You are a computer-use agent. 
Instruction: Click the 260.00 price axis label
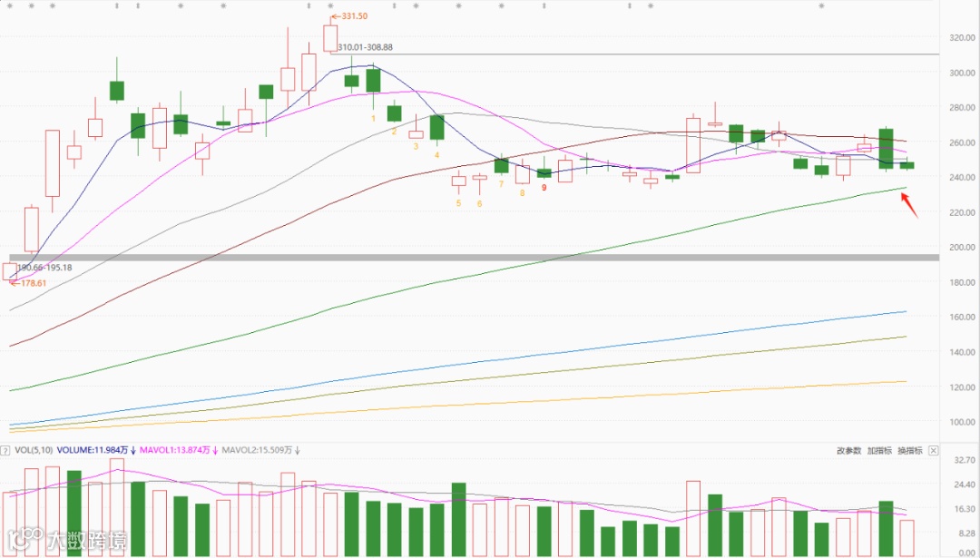pos(963,142)
